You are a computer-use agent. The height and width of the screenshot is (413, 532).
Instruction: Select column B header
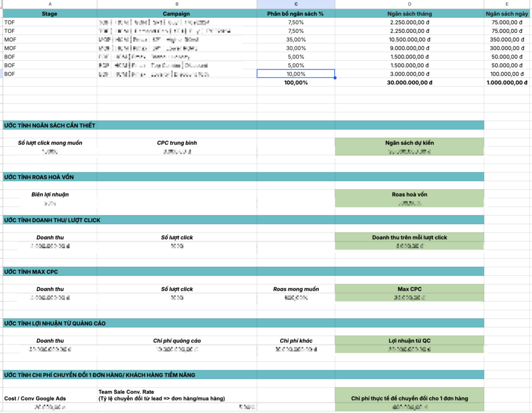177,4
